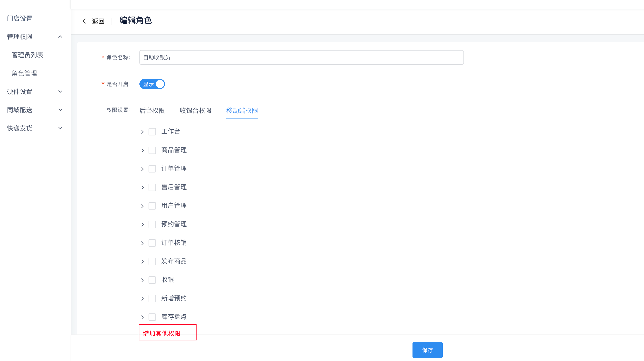Expand the 售后管理 permission node chevron
This screenshot has height=361, width=644.
tap(143, 188)
